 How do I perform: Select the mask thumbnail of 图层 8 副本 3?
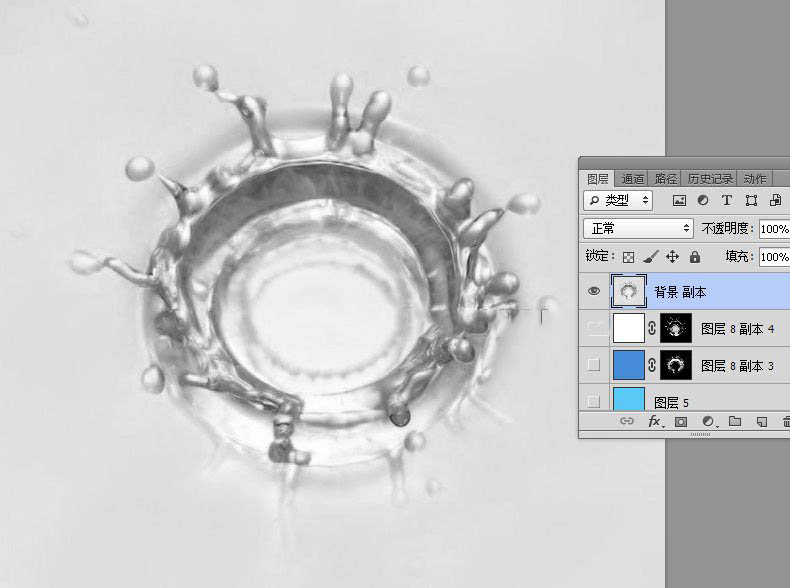point(676,365)
